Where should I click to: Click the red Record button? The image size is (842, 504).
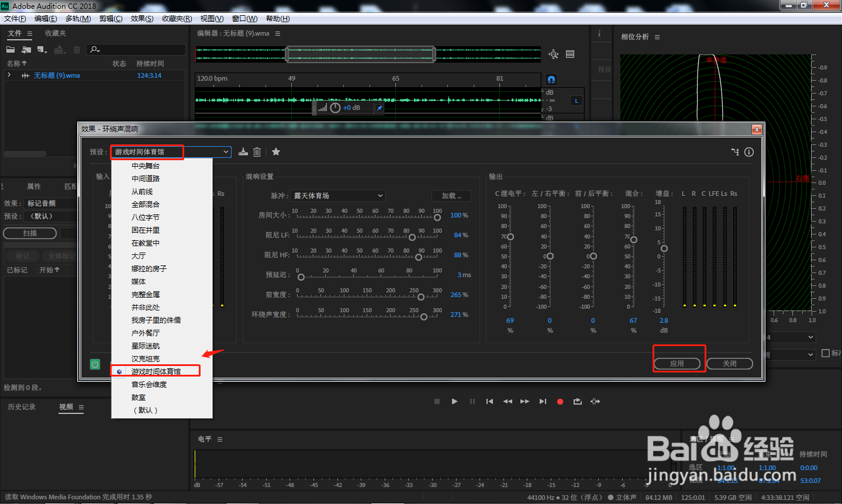pyautogui.click(x=560, y=402)
